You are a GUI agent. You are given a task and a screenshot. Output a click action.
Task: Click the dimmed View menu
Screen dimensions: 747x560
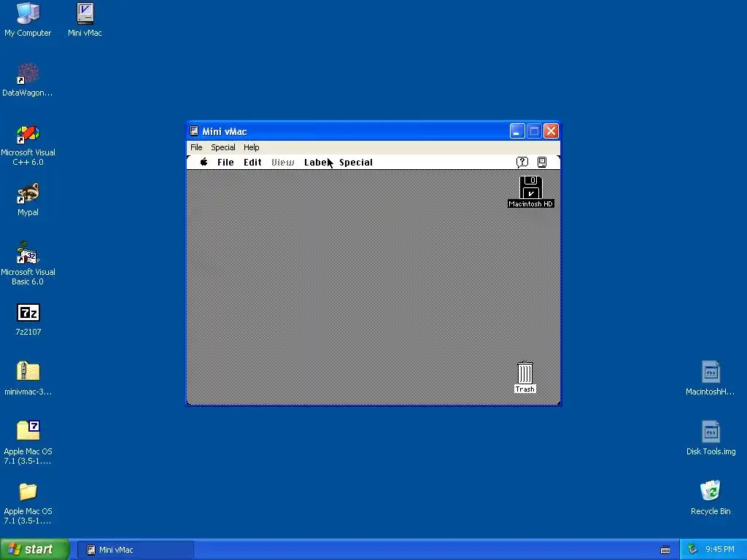pos(283,163)
